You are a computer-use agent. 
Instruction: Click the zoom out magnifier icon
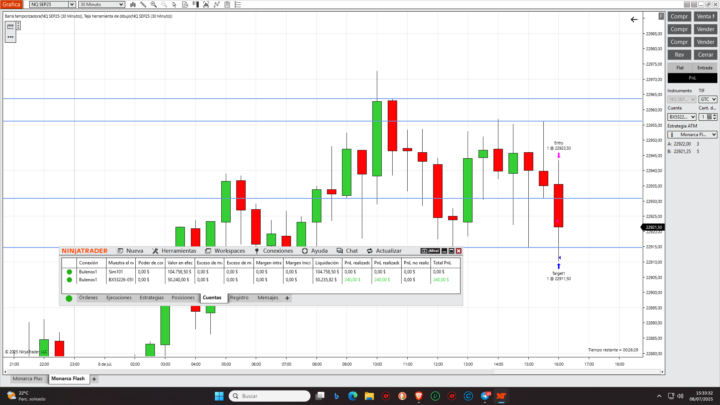point(164,5)
